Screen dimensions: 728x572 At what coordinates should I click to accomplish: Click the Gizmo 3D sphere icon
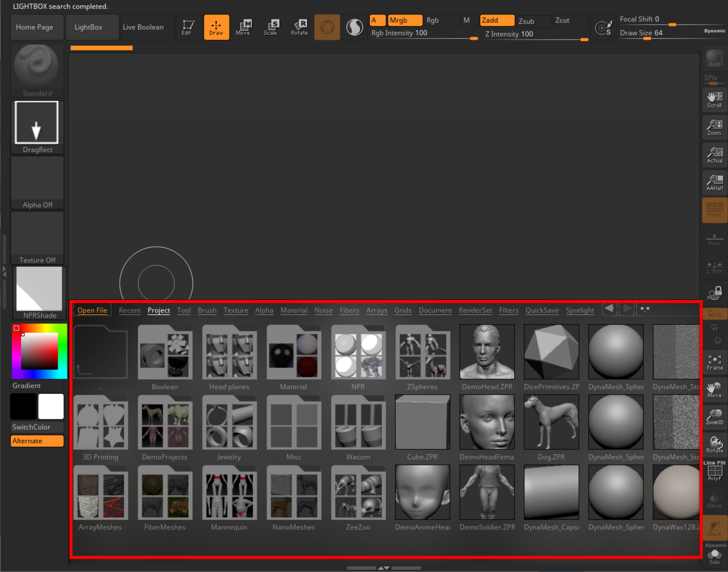pos(327,27)
